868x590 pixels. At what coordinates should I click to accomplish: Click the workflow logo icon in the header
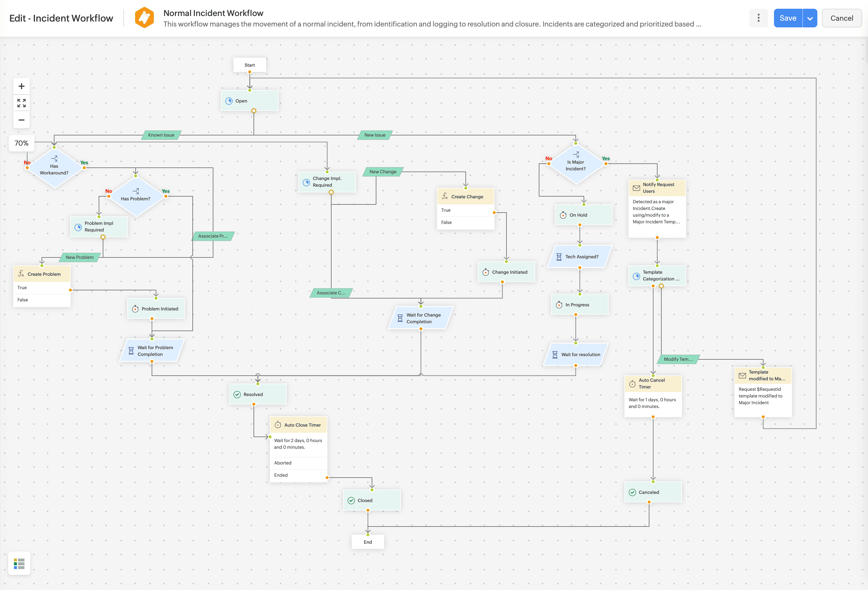point(145,17)
